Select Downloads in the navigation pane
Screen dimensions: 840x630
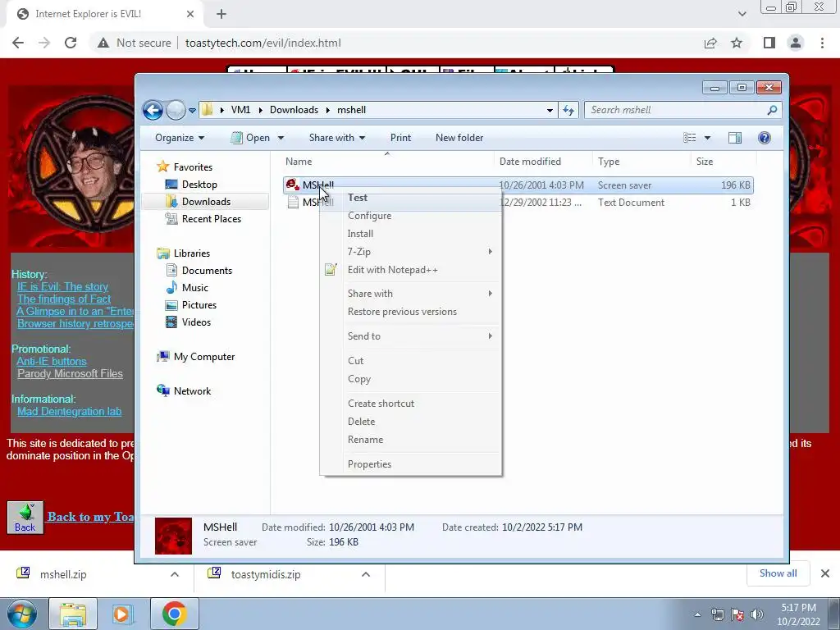click(199, 202)
